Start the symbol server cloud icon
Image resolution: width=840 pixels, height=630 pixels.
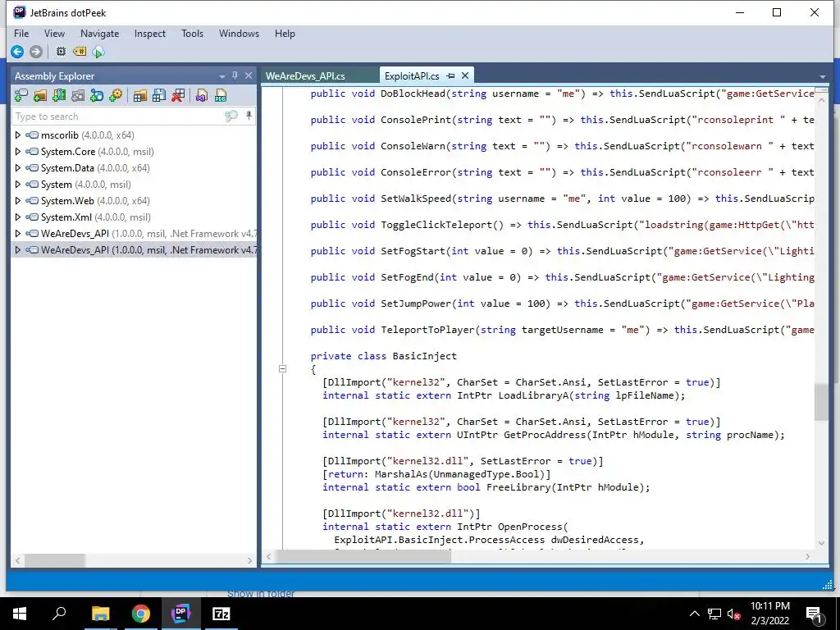[98, 52]
